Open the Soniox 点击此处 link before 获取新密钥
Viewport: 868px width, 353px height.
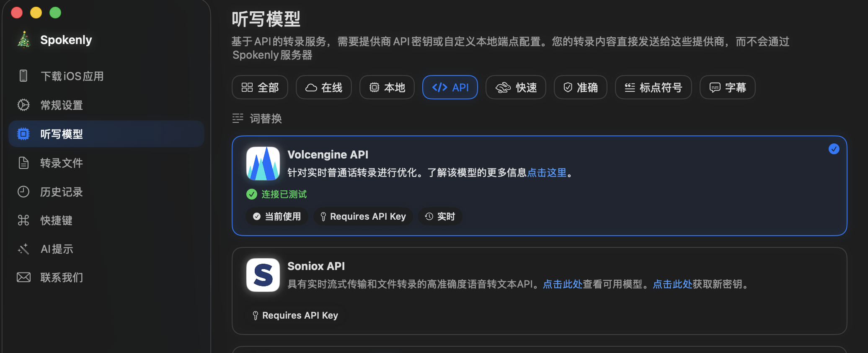click(672, 284)
